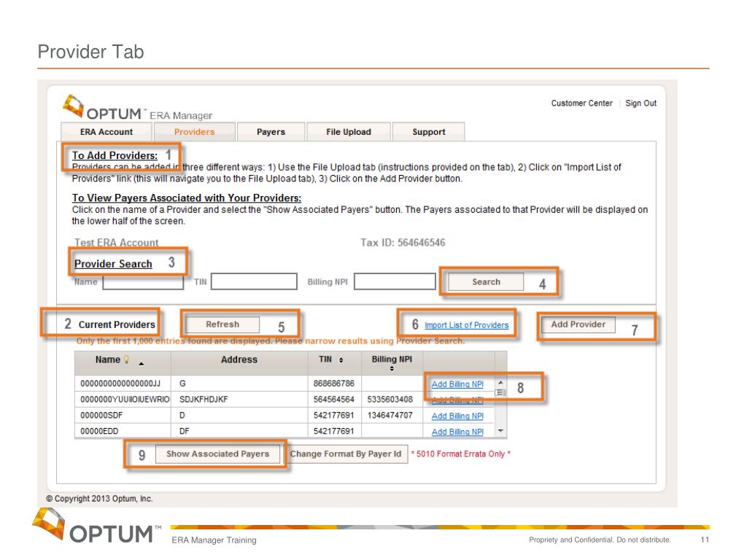Screen dimensions: 747x560
Task: Click Add Billing NPI for 000000SDF
Action: point(457,416)
